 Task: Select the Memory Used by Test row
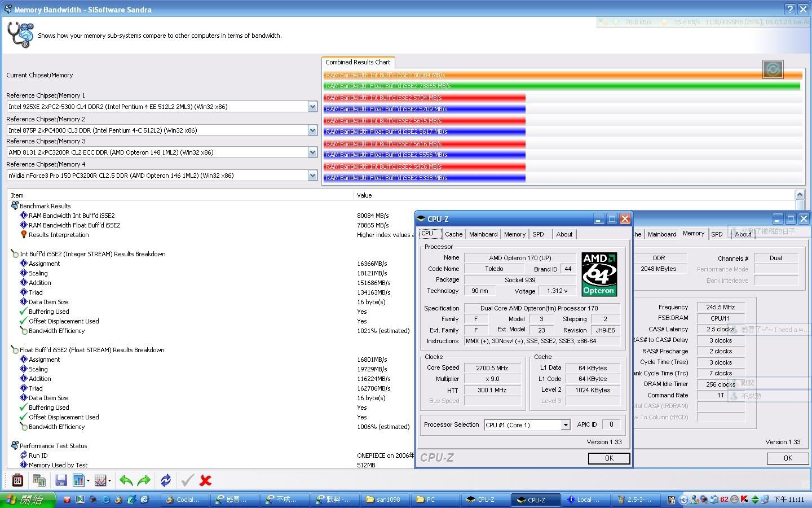coord(211,465)
